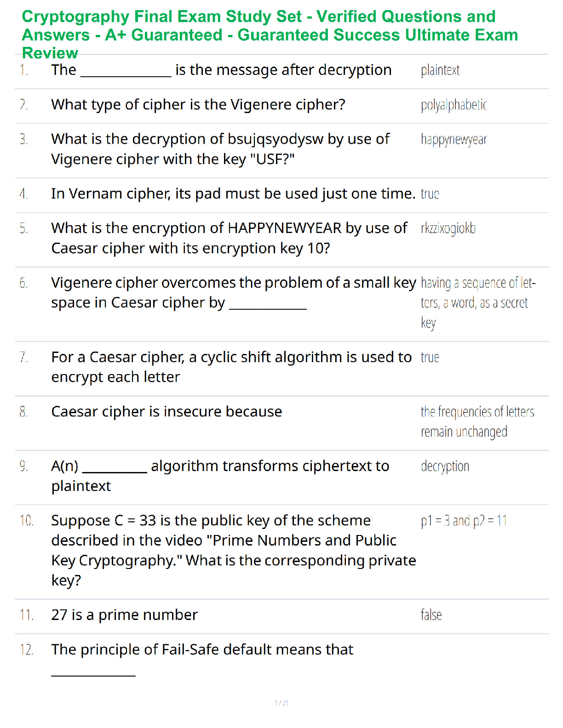Click the green document title heading
The height and width of the screenshot is (728, 563).
pos(270,35)
